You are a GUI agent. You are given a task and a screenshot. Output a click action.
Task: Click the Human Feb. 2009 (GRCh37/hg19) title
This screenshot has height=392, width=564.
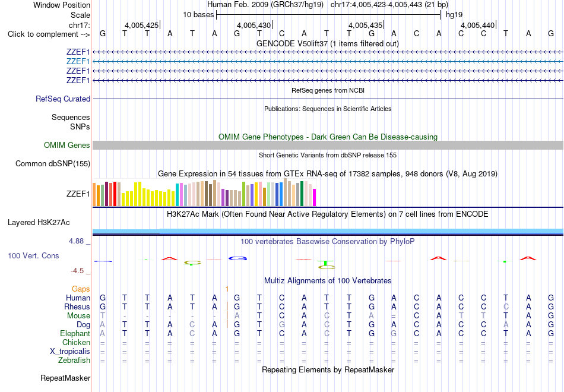265,5
